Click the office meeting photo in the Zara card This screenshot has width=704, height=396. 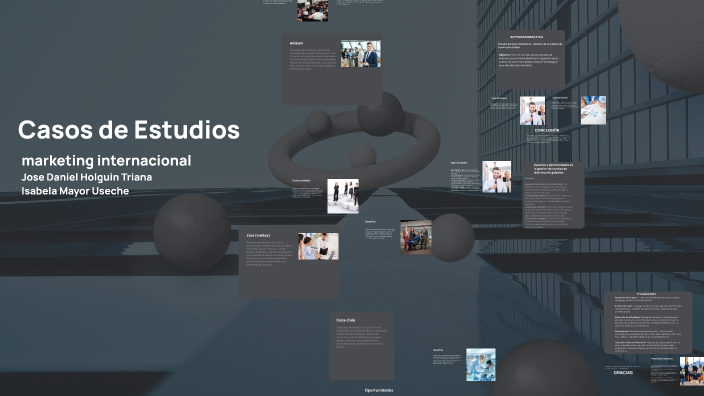(x=318, y=246)
